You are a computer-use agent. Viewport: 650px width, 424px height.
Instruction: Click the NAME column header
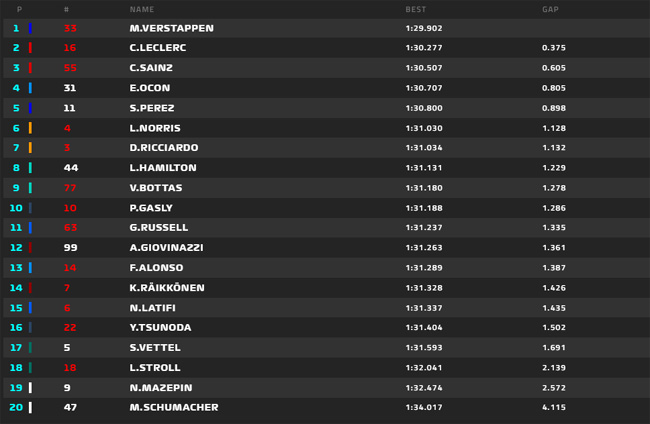coord(142,9)
